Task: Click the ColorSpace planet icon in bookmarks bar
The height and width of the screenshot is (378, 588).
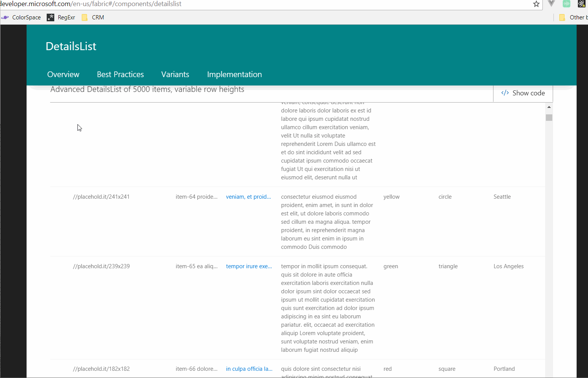Action: (5, 17)
